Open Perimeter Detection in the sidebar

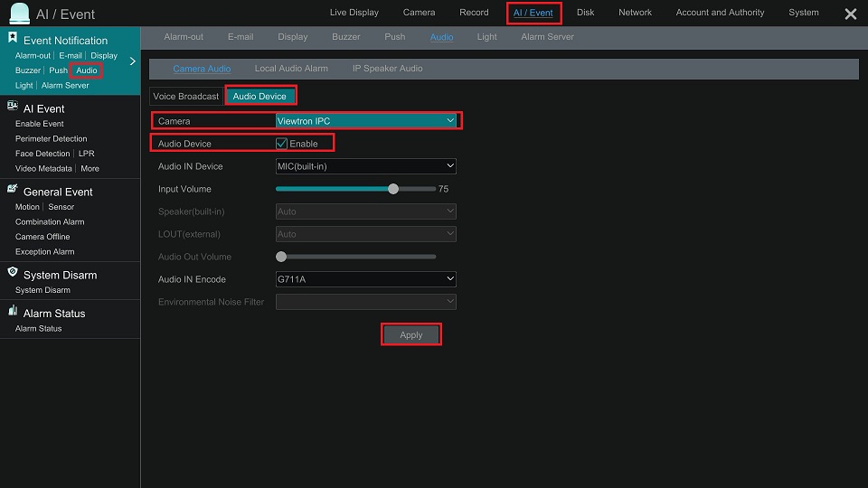coord(51,138)
